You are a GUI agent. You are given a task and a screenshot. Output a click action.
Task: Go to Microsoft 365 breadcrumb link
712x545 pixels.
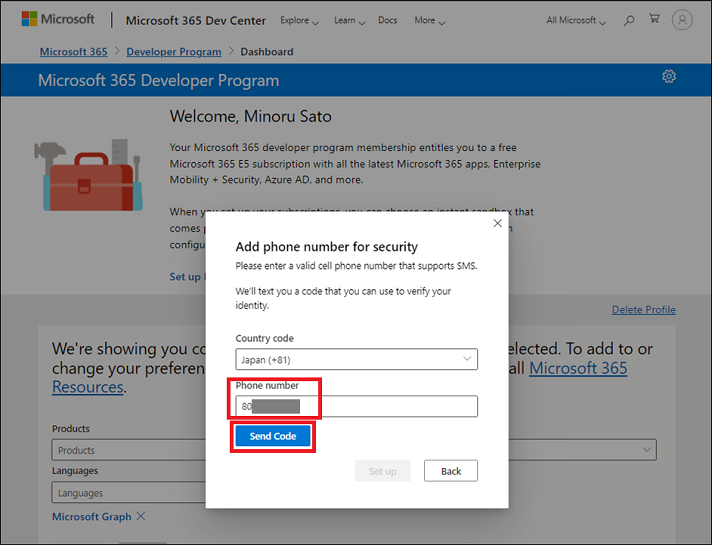[x=74, y=52]
